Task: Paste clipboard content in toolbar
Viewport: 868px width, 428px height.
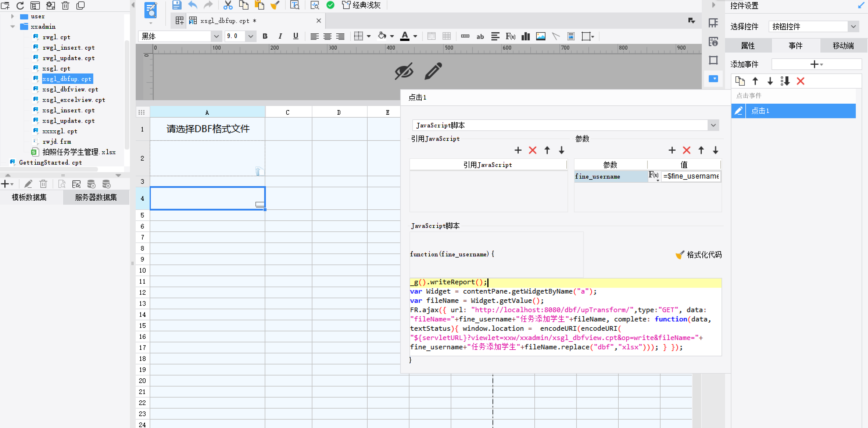Action: 259,5
